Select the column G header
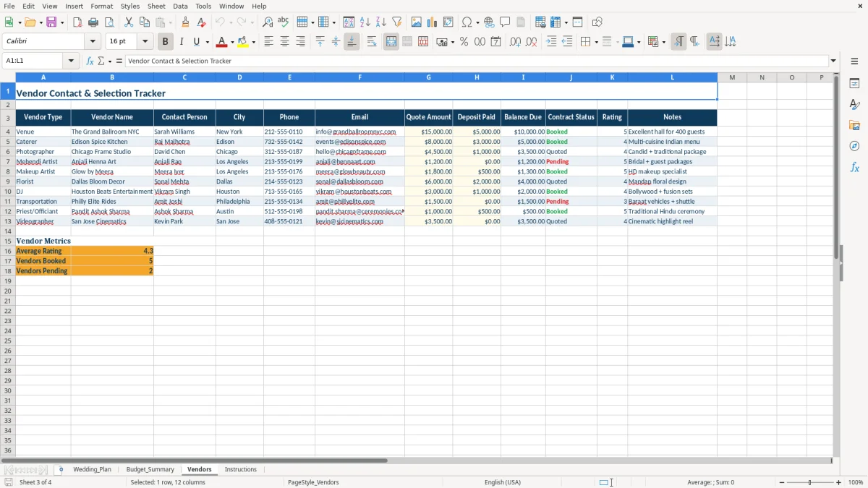Image resolution: width=868 pixels, height=488 pixels. (429, 77)
